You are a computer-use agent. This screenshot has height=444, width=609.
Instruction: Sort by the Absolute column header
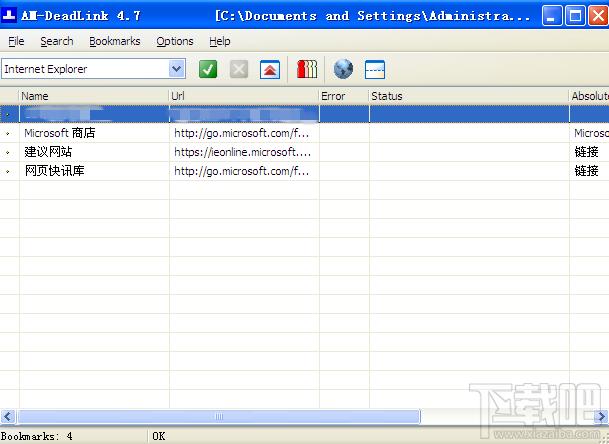pyautogui.click(x=589, y=96)
